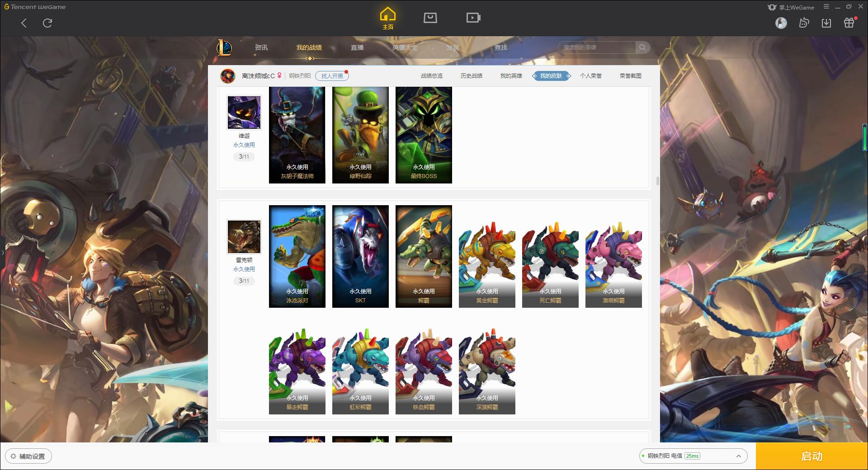Image resolution: width=868 pixels, height=470 pixels.
Task: Open the 黄金鳄霸 chroma card
Action: [487, 264]
